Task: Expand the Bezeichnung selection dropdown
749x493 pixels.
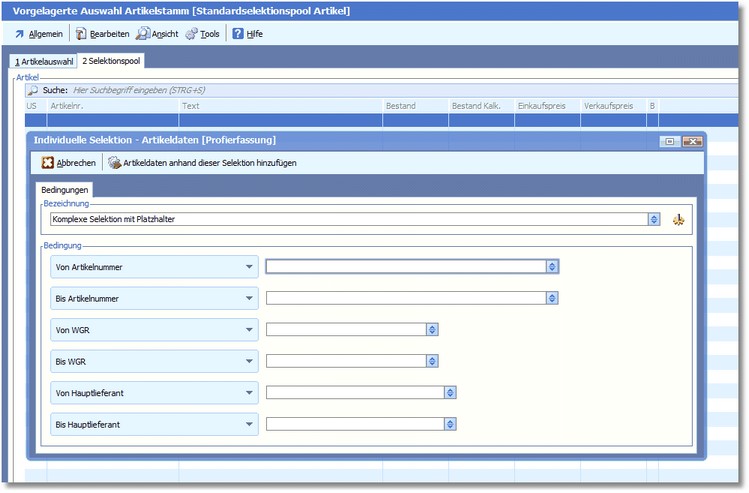Action: point(654,219)
